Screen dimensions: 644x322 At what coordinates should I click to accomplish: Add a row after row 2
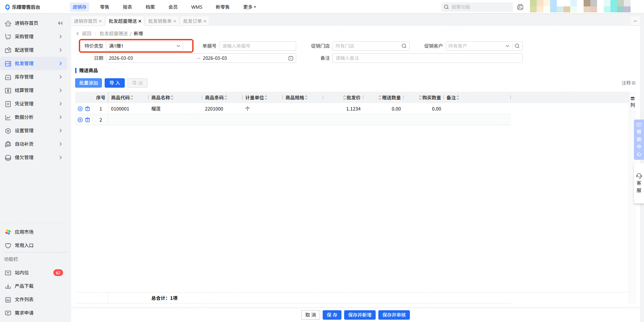(80, 120)
